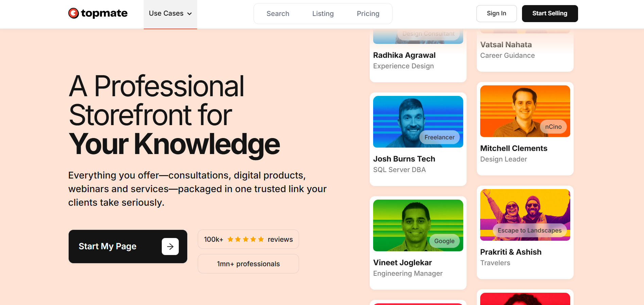Expand the Use Cases dropdown
Screen dimensions: 644x305
(x=170, y=14)
